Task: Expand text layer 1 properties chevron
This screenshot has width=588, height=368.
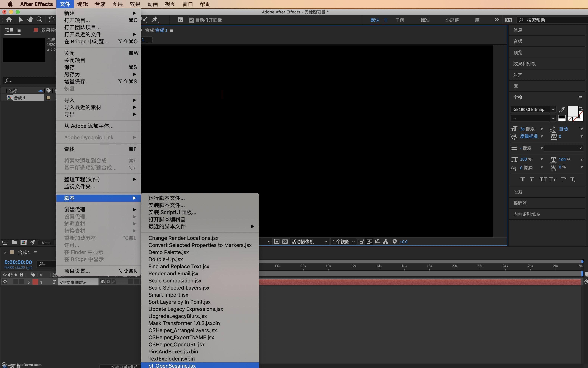Action: click(x=29, y=282)
